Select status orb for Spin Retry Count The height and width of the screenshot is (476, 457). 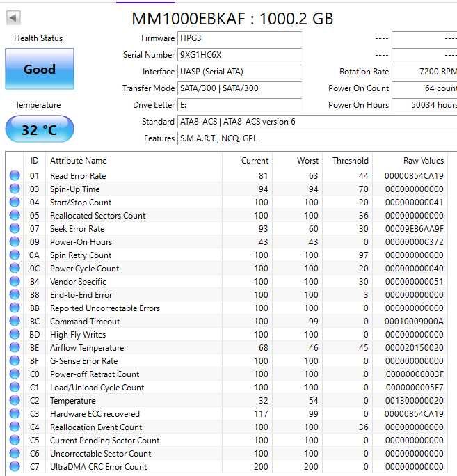[15, 255]
